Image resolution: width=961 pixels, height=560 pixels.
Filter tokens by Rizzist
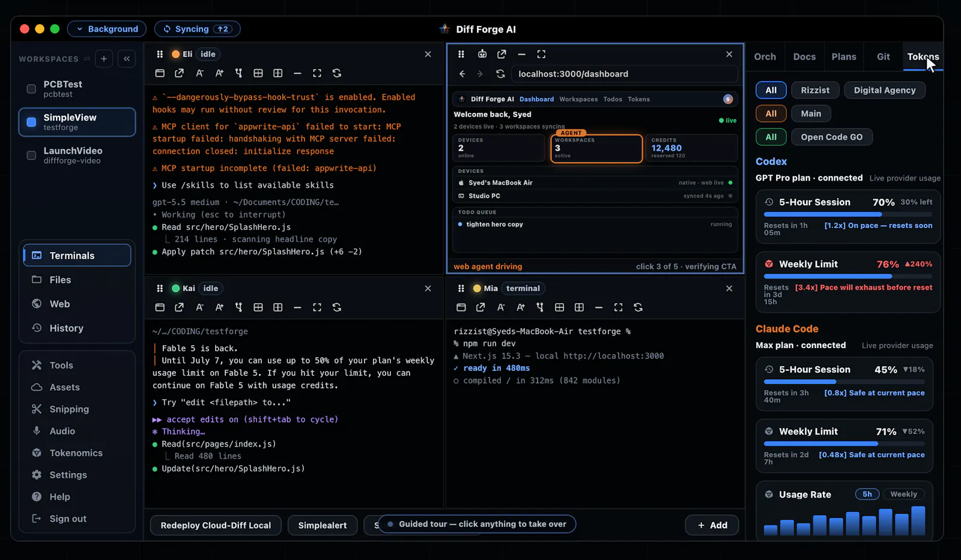(x=815, y=90)
